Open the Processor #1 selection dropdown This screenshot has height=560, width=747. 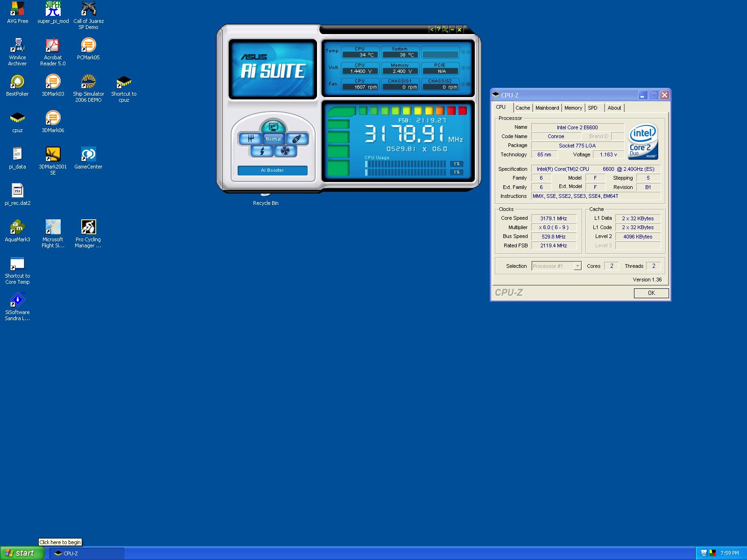pyautogui.click(x=557, y=266)
